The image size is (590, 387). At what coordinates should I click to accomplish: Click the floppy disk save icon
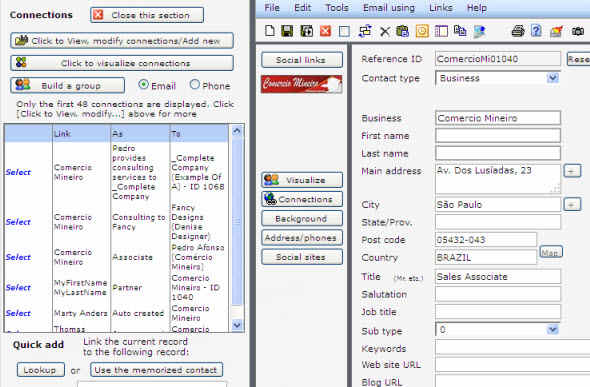287,31
